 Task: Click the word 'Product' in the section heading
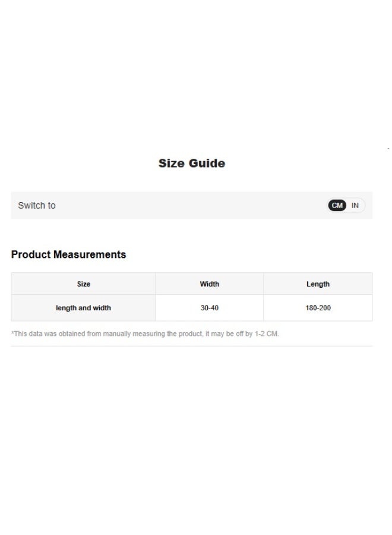pyautogui.click(x=31, y=254)
